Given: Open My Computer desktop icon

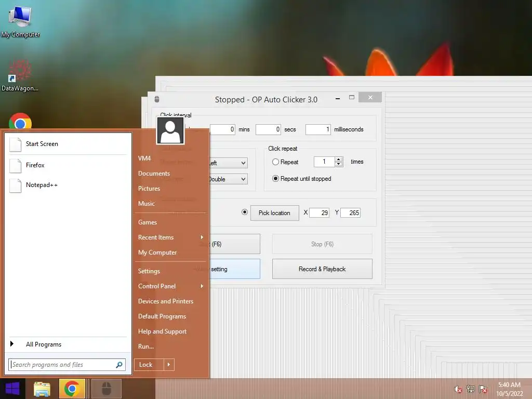Looking at the screenshot, I should point(20,21).
